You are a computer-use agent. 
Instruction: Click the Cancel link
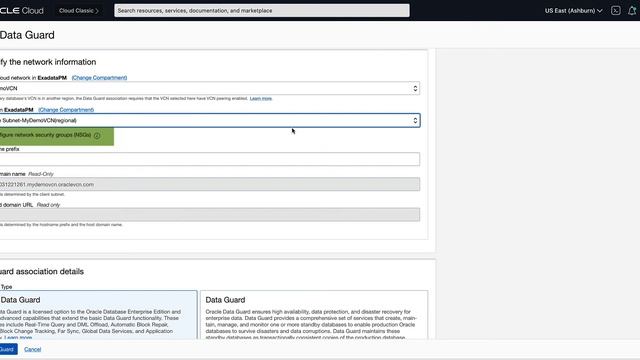click(33, 349)
